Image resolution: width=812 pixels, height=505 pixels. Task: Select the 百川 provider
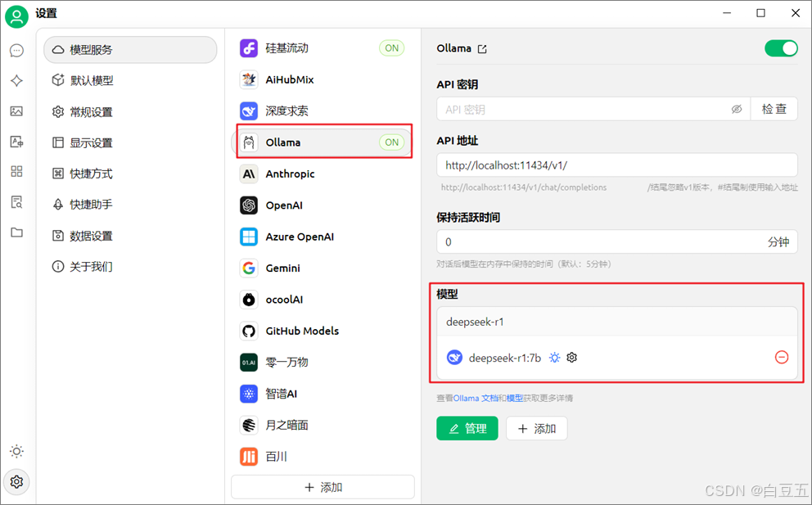[323, 457]
